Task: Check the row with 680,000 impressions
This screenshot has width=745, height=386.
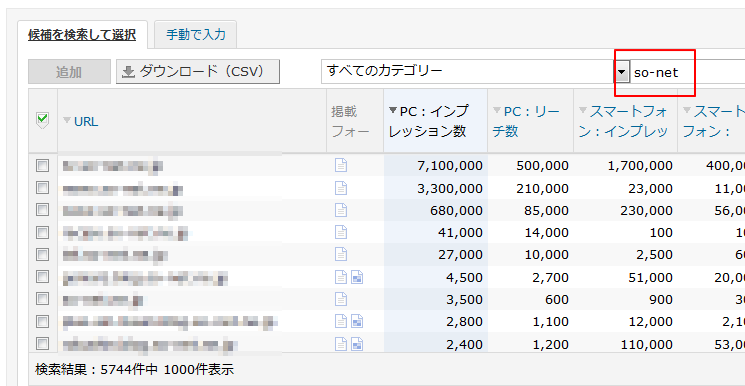Action: 43,210
